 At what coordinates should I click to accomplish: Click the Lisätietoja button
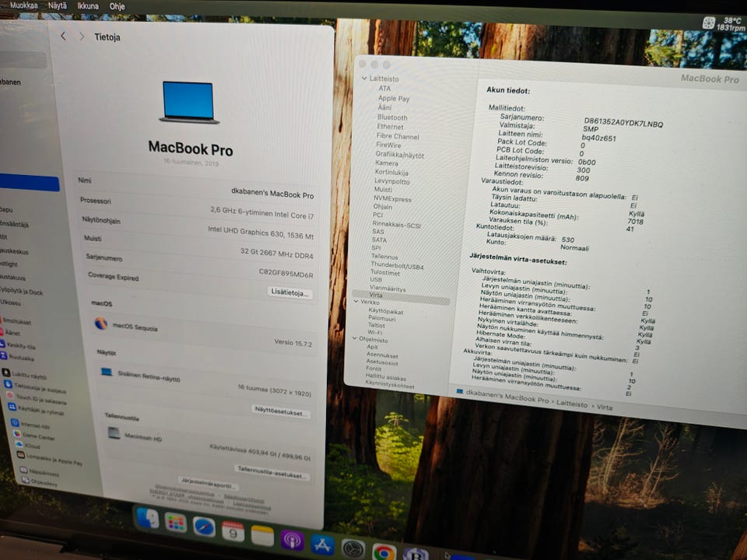pyautogui.click(x=290, y=292)
